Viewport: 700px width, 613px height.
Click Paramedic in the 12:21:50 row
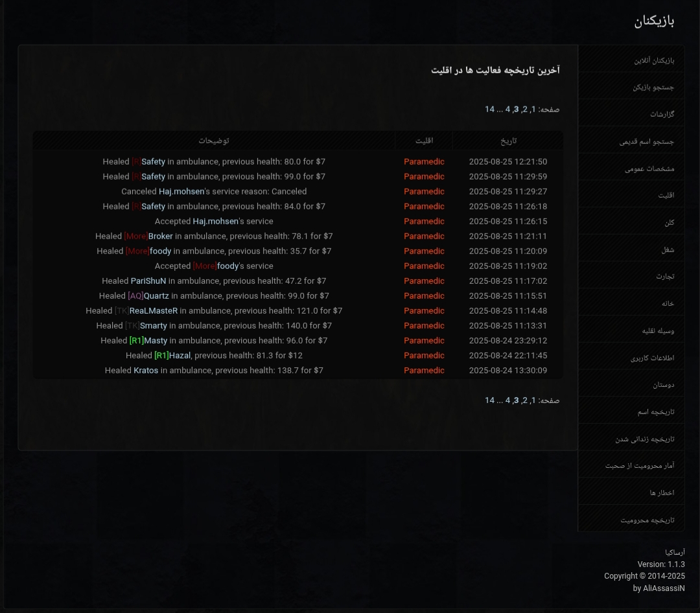424,161
